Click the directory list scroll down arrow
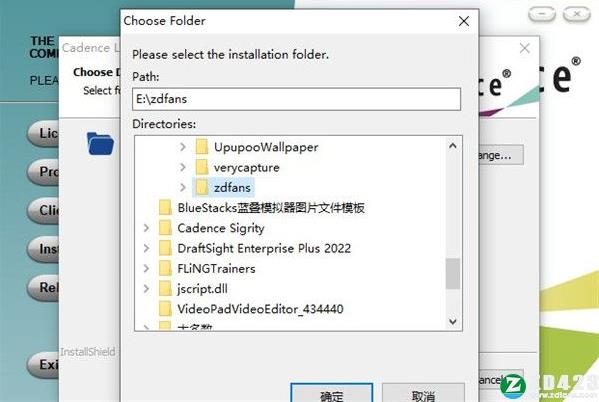Image resolution: width=599 pixels, height=402 pixels. point(453,321)
